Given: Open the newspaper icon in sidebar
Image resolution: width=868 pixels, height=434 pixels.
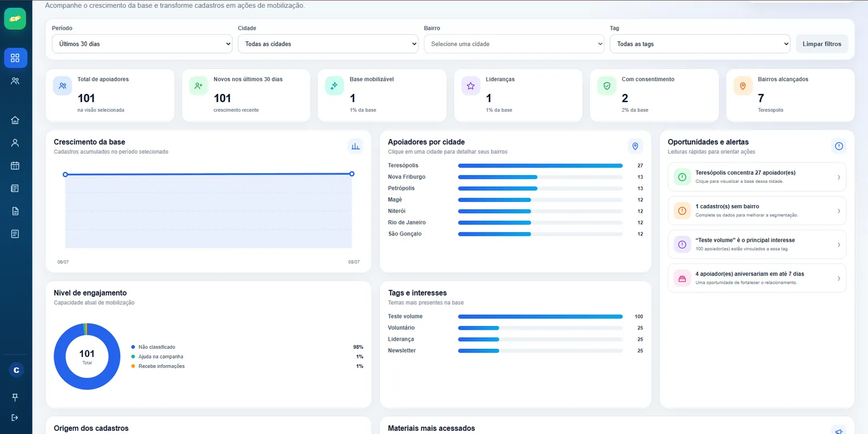Looking at the screenshot, I should 15,189.
